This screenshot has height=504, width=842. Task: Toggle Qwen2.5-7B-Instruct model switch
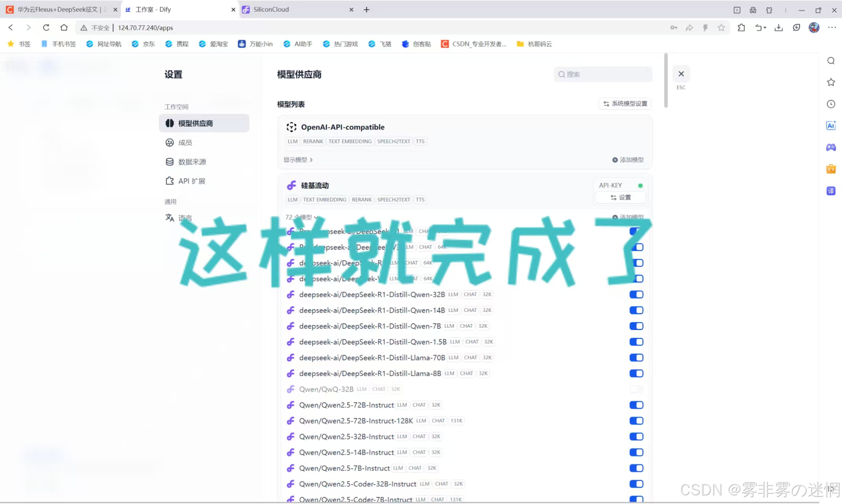[636, 468]
